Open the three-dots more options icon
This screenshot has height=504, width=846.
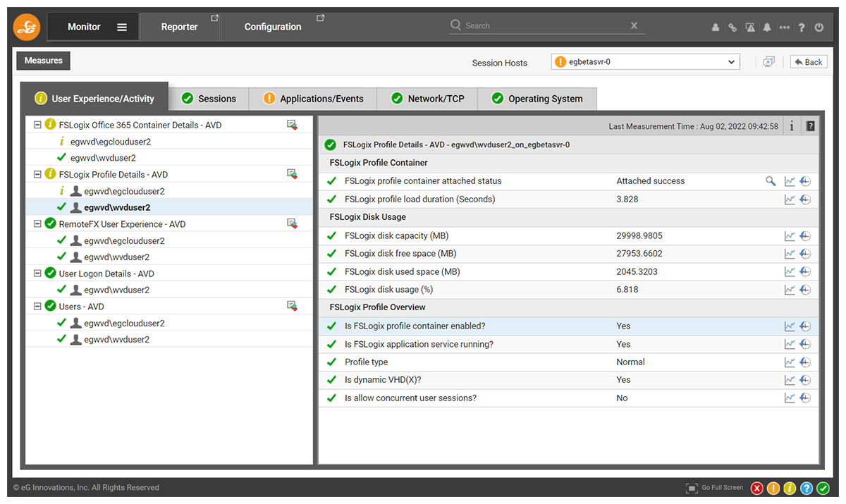785,27
